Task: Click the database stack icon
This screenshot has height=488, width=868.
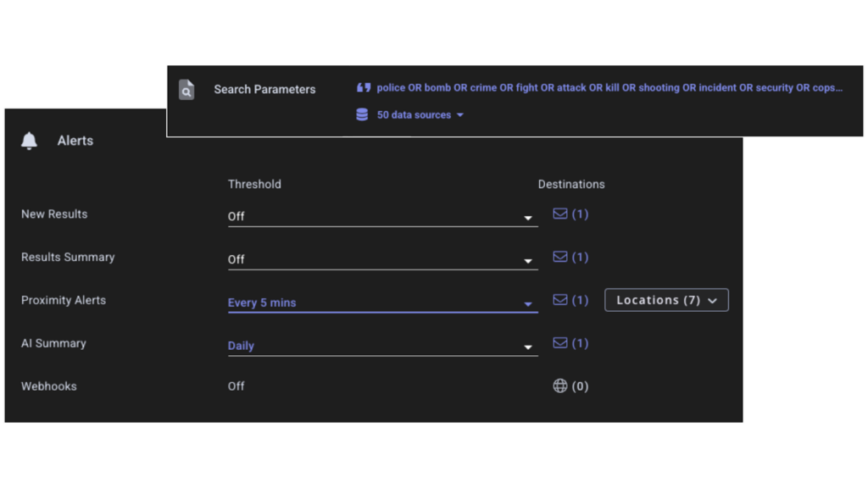Action: (362, 114)
